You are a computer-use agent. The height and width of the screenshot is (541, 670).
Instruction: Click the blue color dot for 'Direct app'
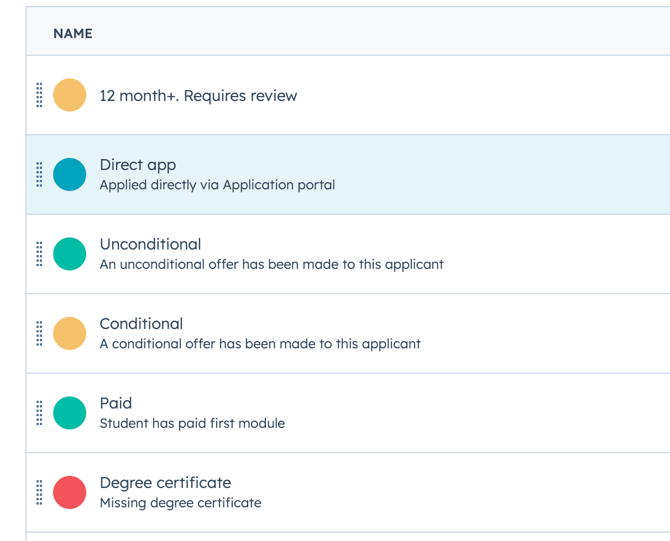point(70,174)
